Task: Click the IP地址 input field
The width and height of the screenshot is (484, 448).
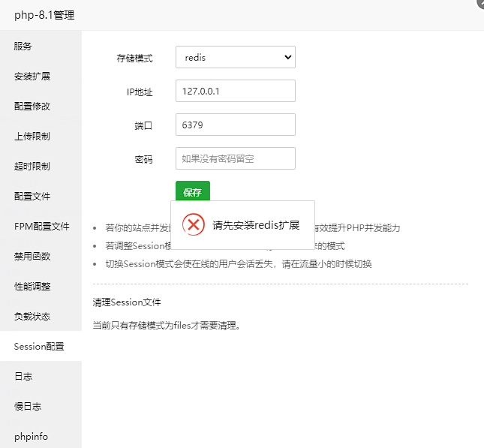Action: click(235, 91)
